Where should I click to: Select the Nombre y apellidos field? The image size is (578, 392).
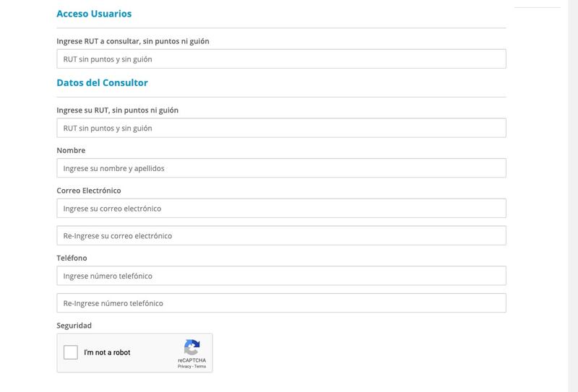coord(281,168)
